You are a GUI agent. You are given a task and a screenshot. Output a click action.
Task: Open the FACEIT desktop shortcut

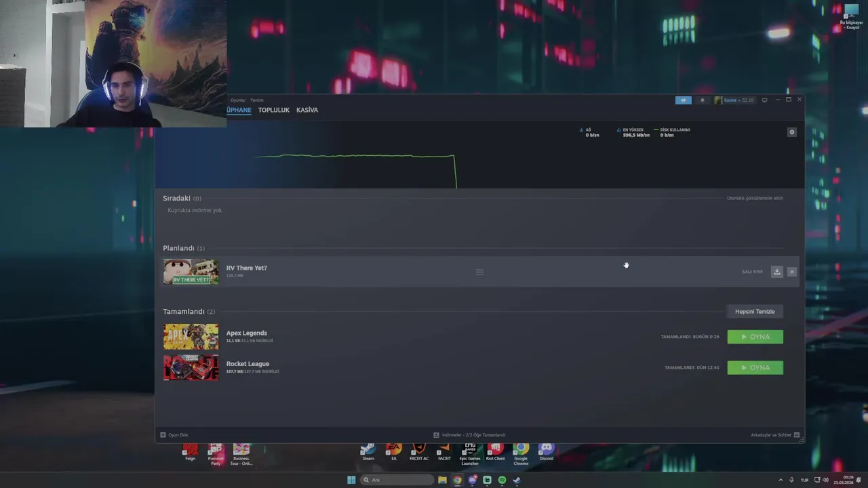coord(444,452)
